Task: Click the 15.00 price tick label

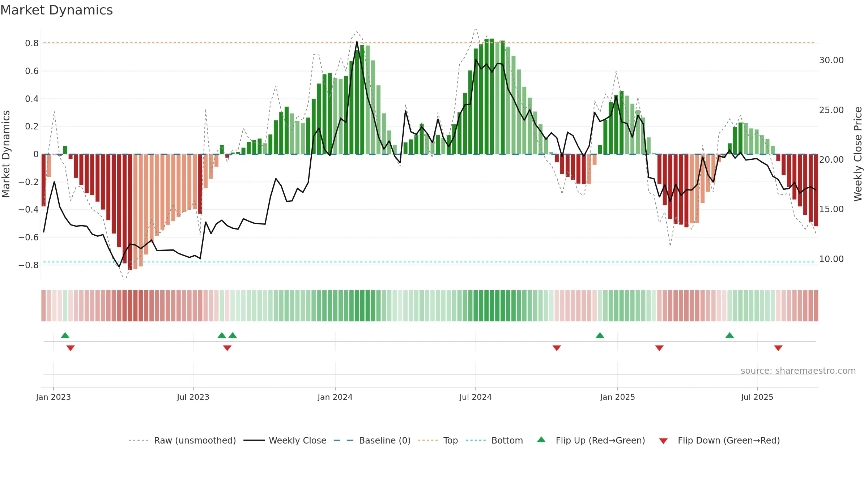Action: [831, 209]
